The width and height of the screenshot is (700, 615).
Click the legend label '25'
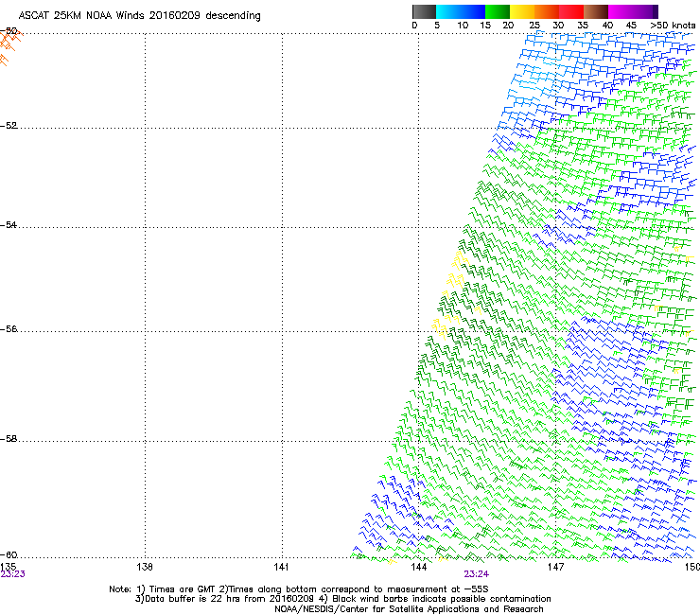tap(534, 26)
